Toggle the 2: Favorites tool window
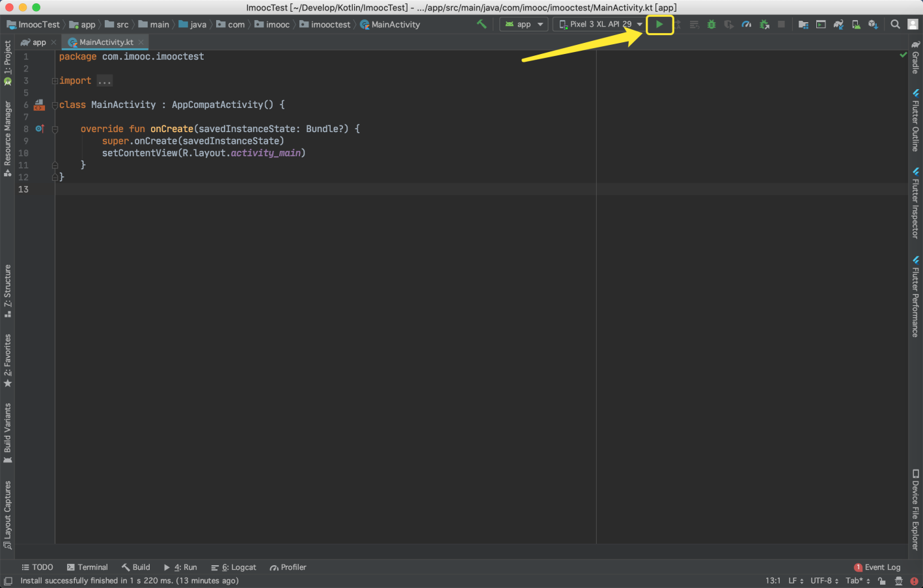Viewport: 923px width, 588px height. click(8, 360)
